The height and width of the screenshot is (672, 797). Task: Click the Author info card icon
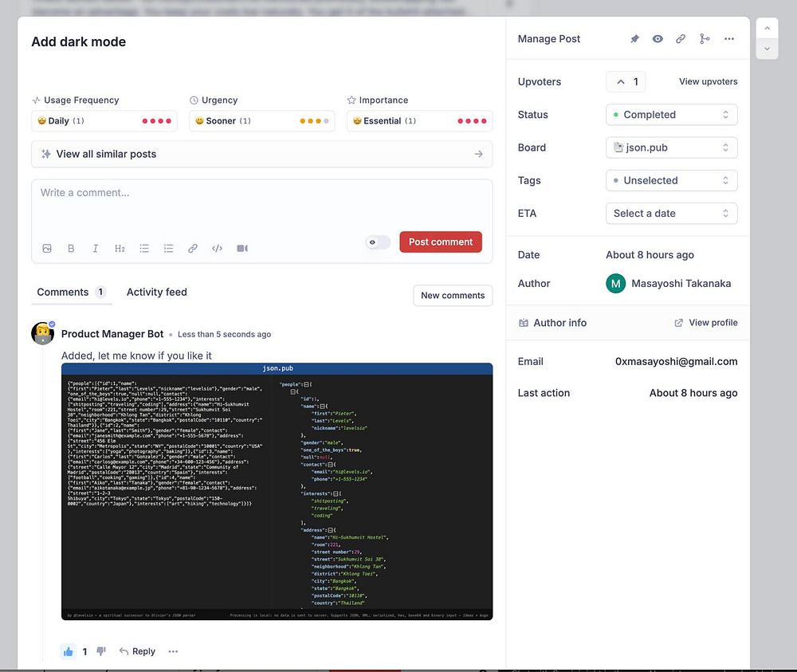click(x=524, y=323)
